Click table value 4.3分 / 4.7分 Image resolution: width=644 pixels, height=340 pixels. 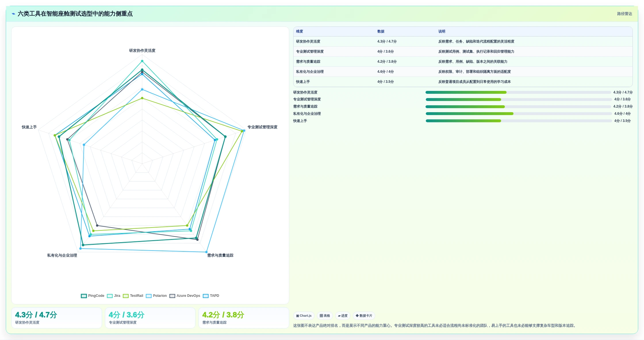(x=387, y=41)
